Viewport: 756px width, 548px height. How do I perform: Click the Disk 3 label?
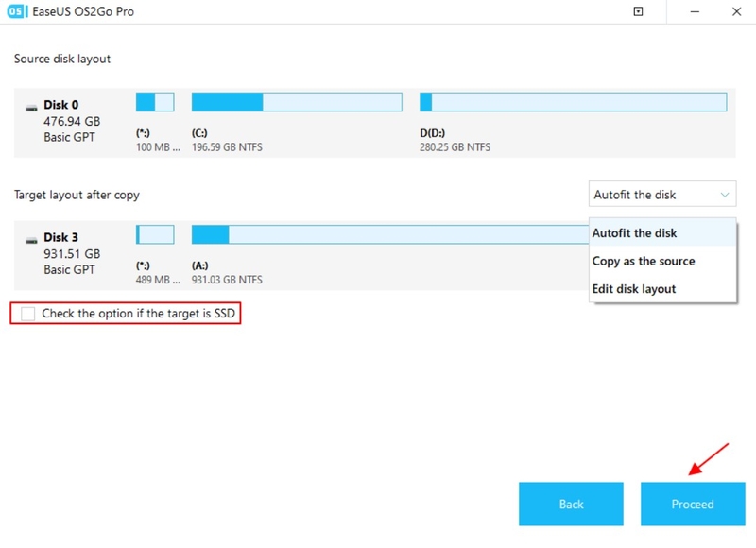[60, 237]
